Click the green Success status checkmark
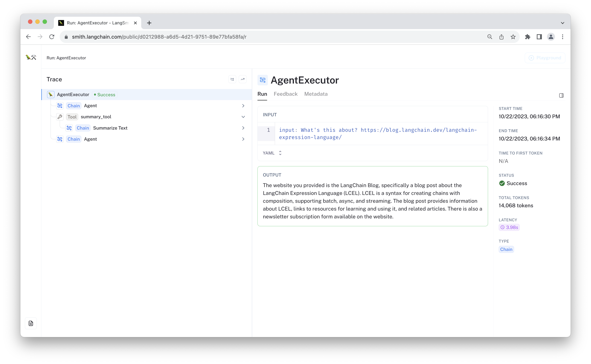This screenshot has width=591, height=364. pyautogui.click(x=502, y=183)
